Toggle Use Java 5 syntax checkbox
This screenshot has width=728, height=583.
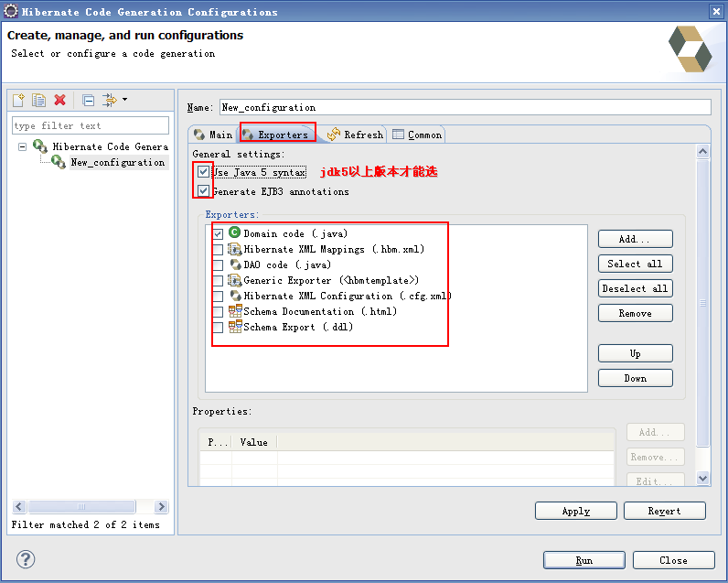click(x=203, y=172)
